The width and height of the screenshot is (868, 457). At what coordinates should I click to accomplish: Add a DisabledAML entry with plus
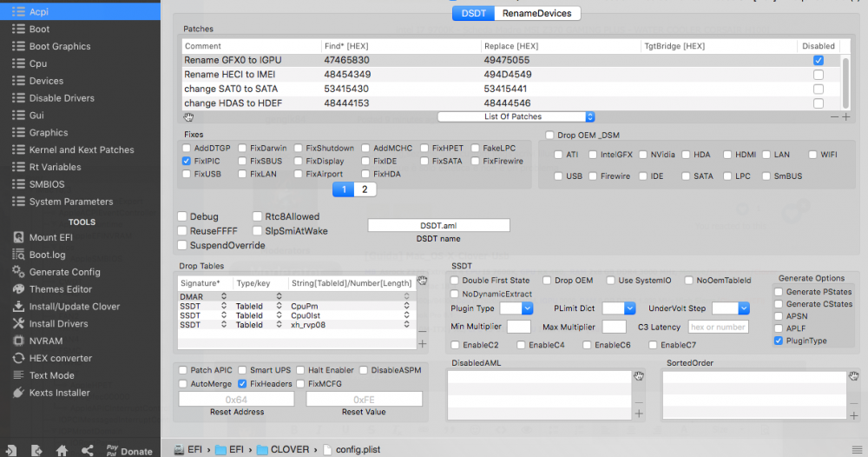[x=639, y=414]
